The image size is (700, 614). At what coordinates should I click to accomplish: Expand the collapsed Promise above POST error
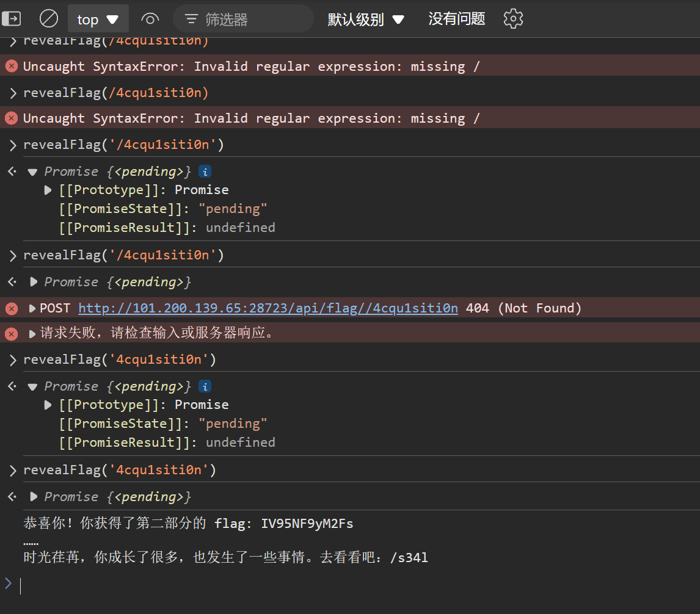34,282
